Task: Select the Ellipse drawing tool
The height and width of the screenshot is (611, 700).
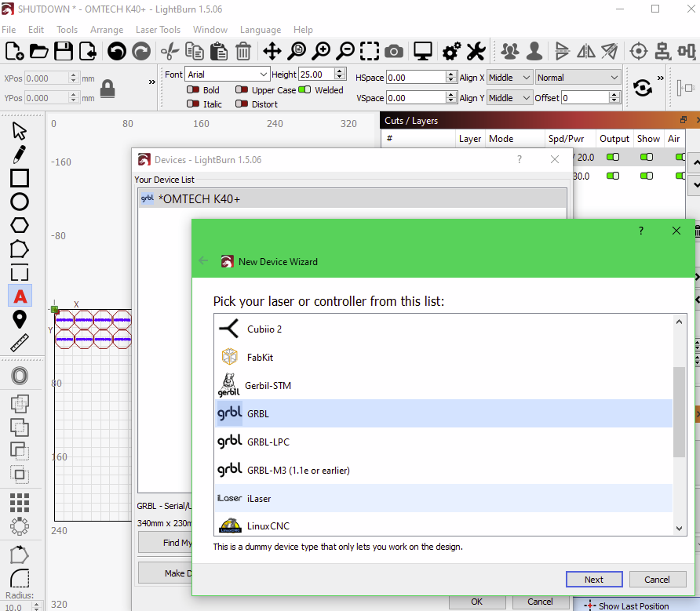Action: point(20,202)
